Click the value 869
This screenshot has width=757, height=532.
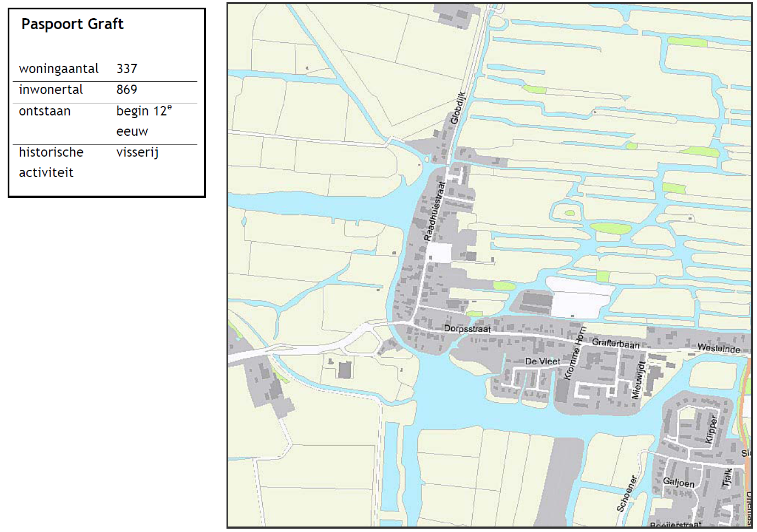tap(127, 90)
